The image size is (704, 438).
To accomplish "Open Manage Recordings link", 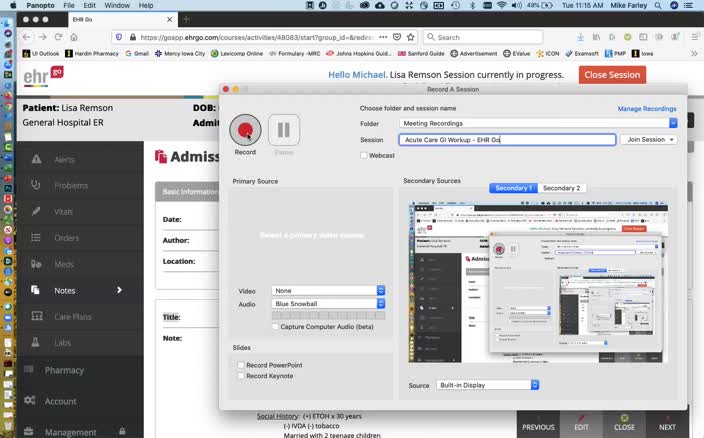I will (x=647, y=109).
